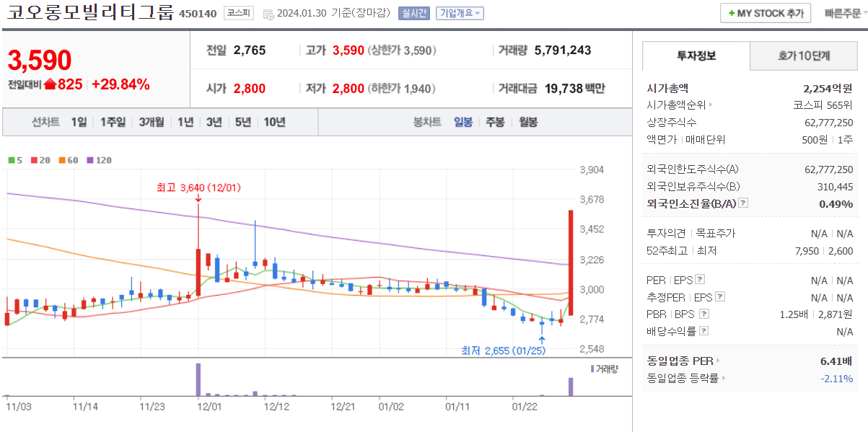The width and height of the screenshot is (868, 432).
Task: Click the 코스피 market badge
Action: 238,13
